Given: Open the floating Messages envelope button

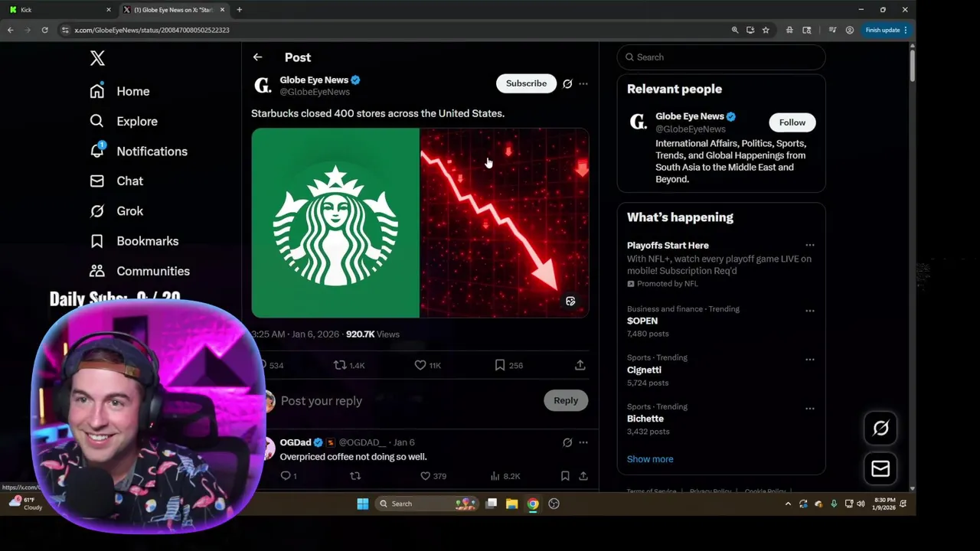Looking at the screenshot, I should (880, 468).
